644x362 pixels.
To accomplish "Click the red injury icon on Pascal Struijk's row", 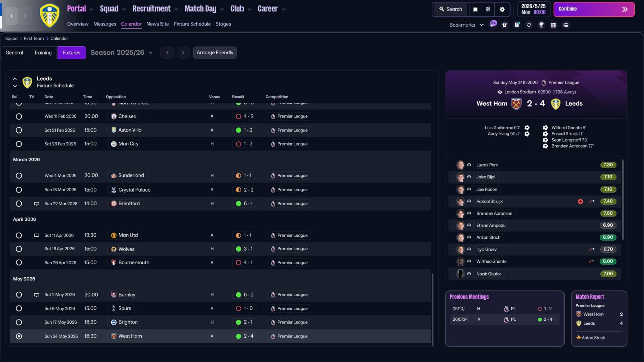I will [580, 201].
